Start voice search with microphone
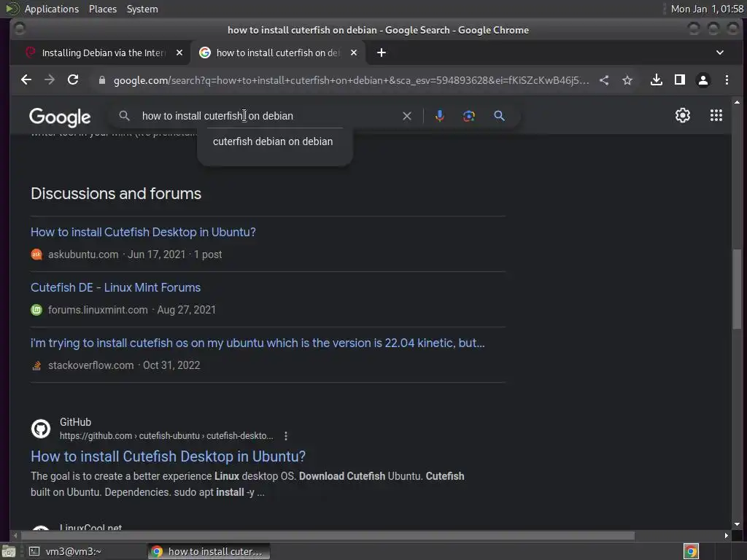747x560 pixels. coord(440,116)
